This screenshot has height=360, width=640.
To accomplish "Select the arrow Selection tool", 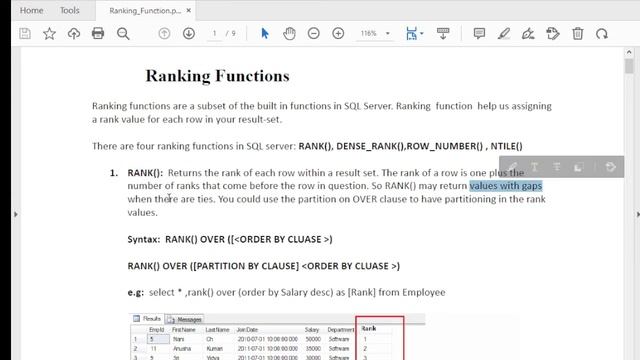I will [x=265, y=33].
